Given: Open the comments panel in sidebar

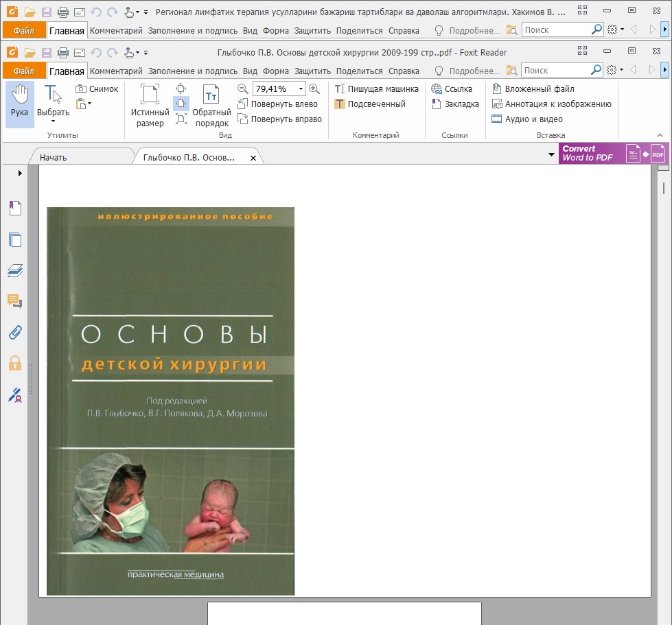Looking at the screenshot, I should (x=15, y=302).
